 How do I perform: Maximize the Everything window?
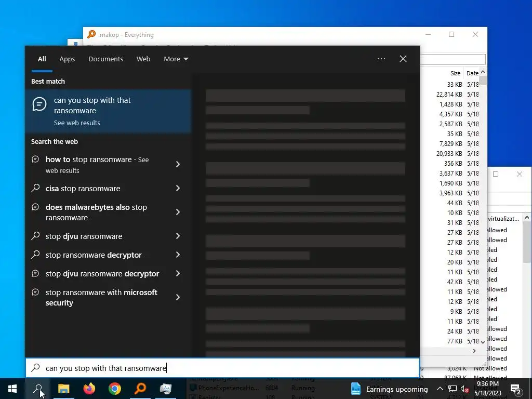coord(451,34)
